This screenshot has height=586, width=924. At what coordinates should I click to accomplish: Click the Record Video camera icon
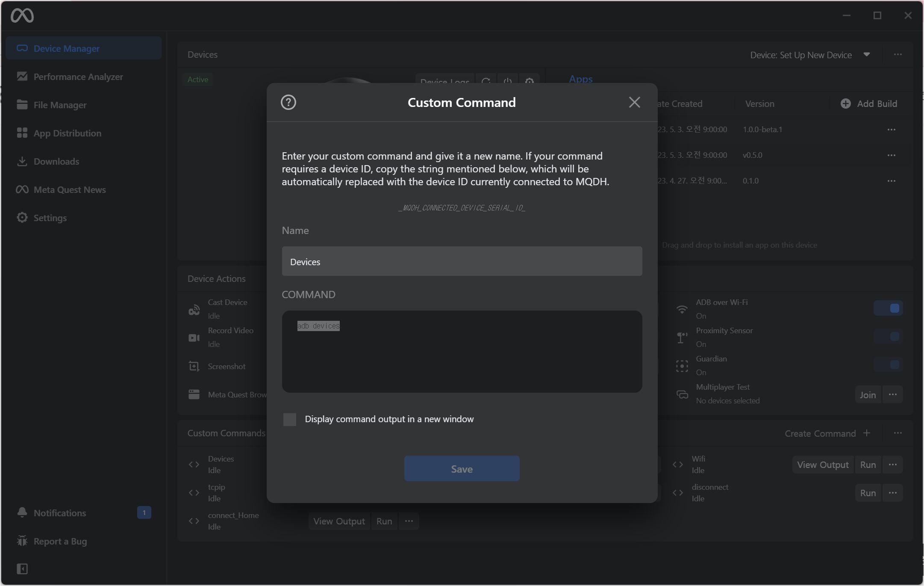click(x=194, y=338)
